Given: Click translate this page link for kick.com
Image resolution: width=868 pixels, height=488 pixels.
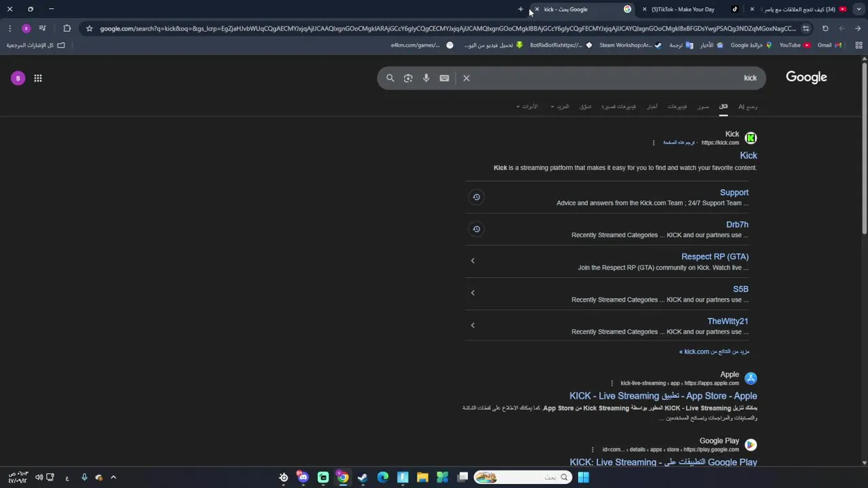Looking at the screenshot, I should [679, 143].
